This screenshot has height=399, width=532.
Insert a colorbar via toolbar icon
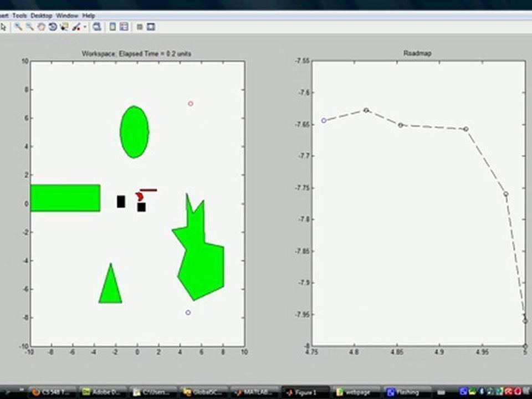[x=112, y=27]
